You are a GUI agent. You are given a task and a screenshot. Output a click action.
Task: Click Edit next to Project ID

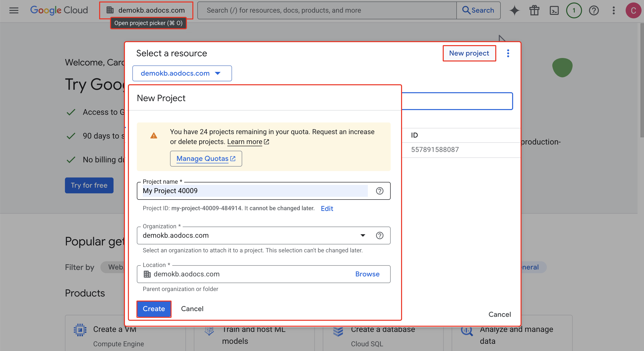pos(327,208)
